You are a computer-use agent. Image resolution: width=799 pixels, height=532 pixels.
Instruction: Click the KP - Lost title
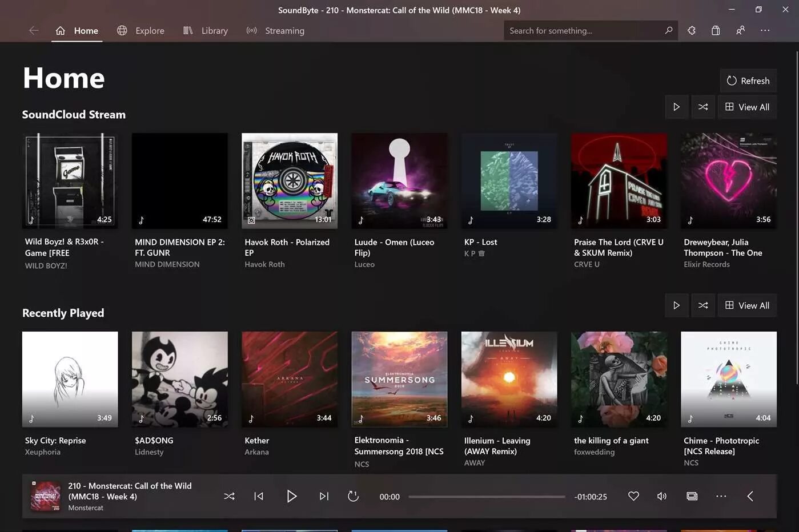(481, 242)
